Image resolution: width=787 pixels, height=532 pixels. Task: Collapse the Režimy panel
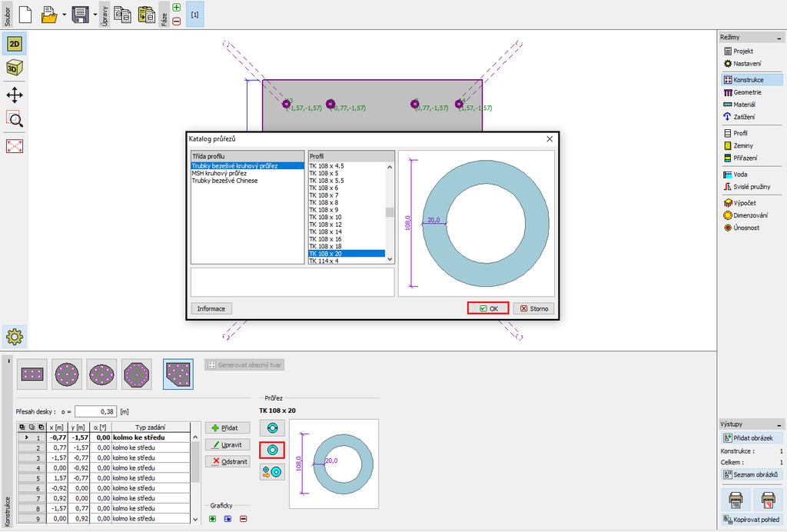click(779, 38)
